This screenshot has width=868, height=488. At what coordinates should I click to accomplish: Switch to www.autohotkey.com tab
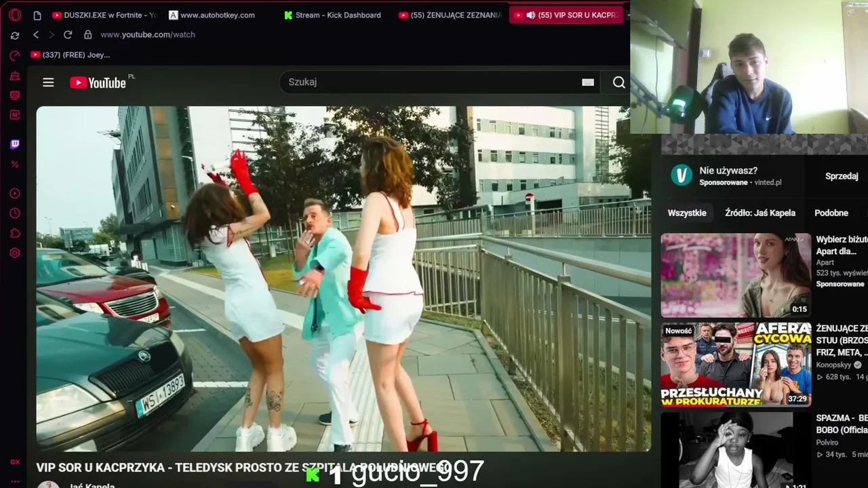point(212,15)
